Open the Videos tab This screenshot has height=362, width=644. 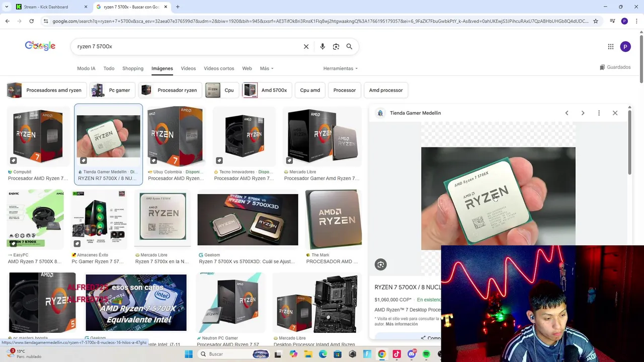188,68
